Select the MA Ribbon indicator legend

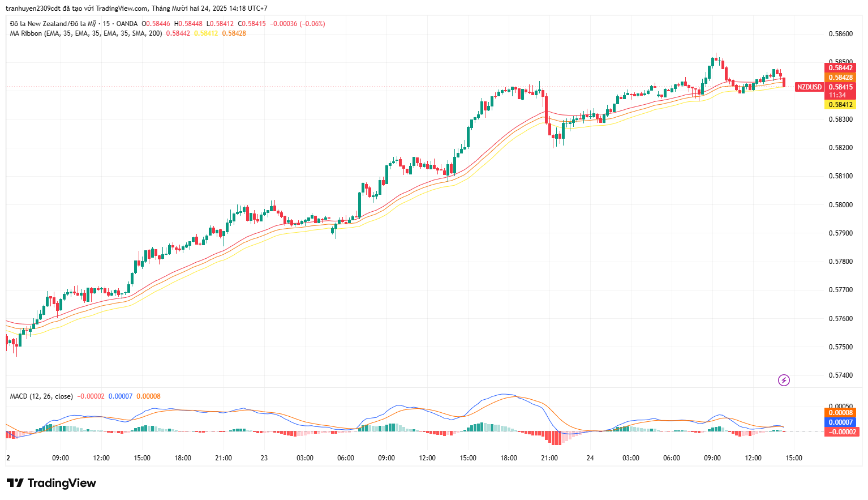86,33
